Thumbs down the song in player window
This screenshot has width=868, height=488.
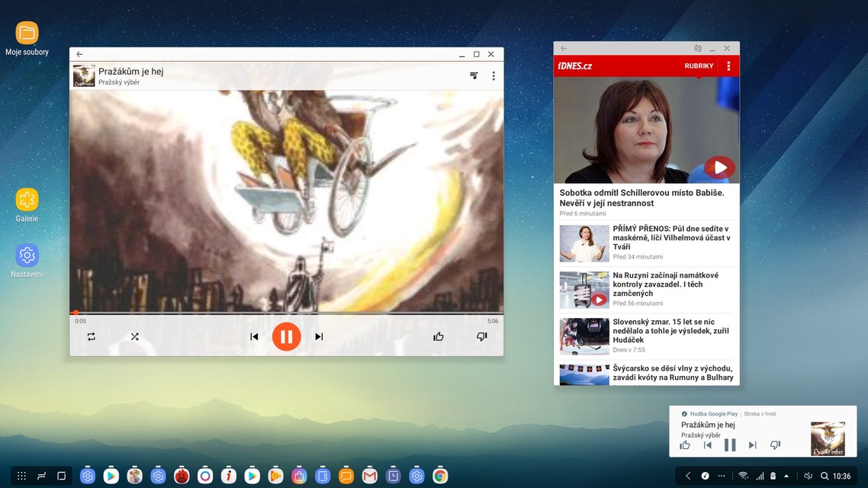[x=481, y=337]
